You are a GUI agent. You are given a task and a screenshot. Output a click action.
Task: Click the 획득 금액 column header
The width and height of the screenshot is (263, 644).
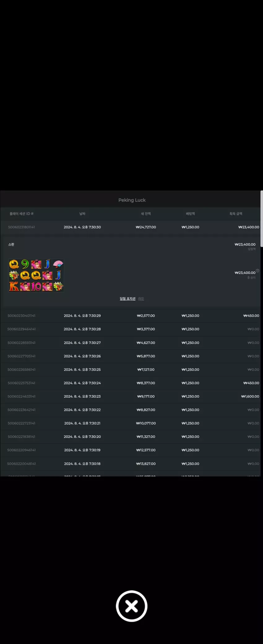click(236, 214)
